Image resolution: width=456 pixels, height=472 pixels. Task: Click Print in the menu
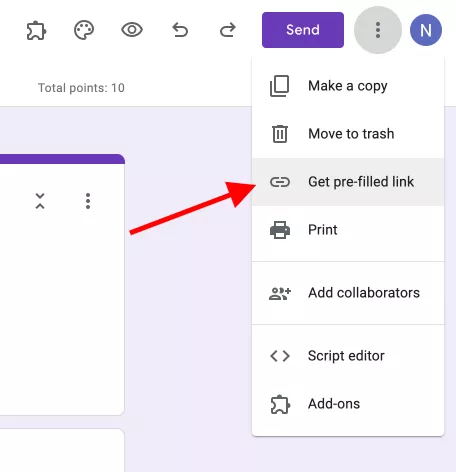[348, 230]
